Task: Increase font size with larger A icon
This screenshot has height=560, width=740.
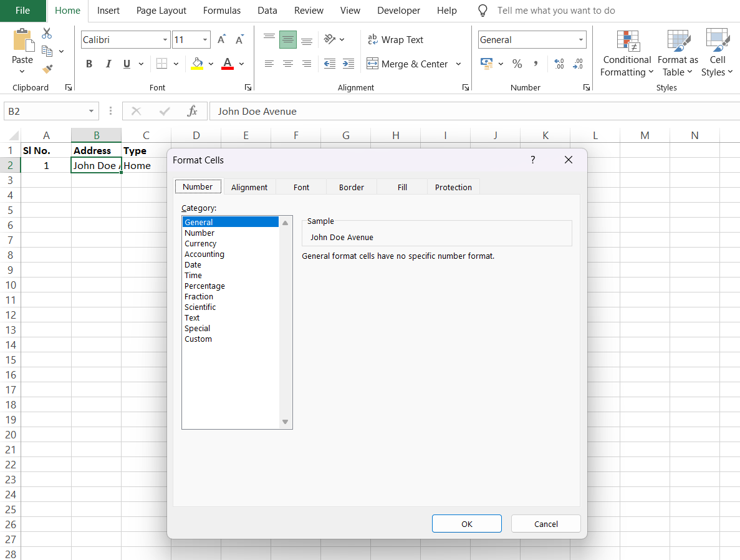Action: (221, 40)
